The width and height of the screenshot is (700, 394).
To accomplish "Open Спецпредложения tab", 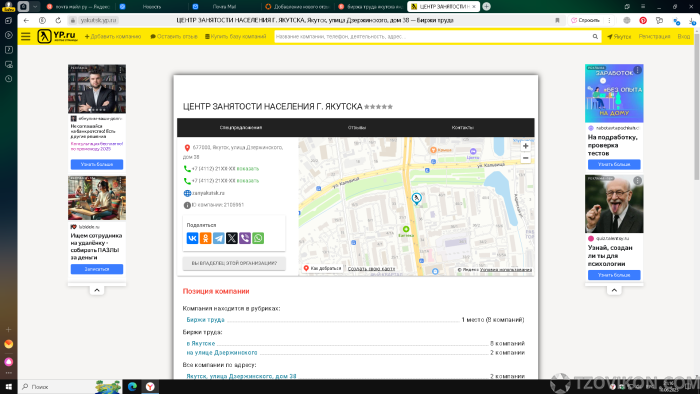I will [241, 128].
